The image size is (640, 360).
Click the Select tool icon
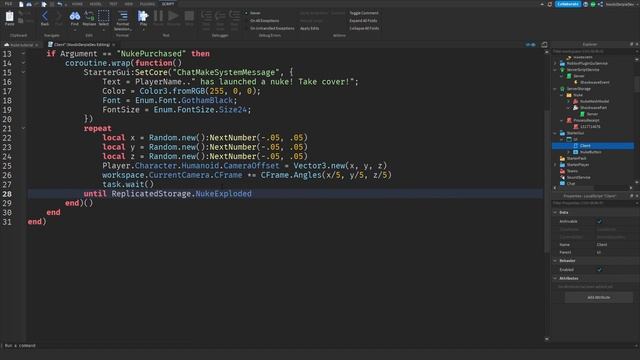(104, 16)
